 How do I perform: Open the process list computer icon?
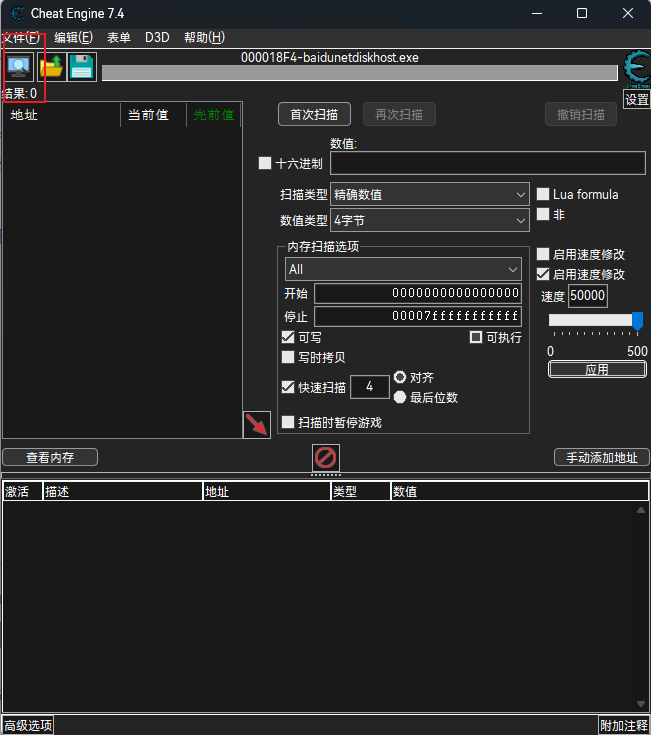(19, 67)
